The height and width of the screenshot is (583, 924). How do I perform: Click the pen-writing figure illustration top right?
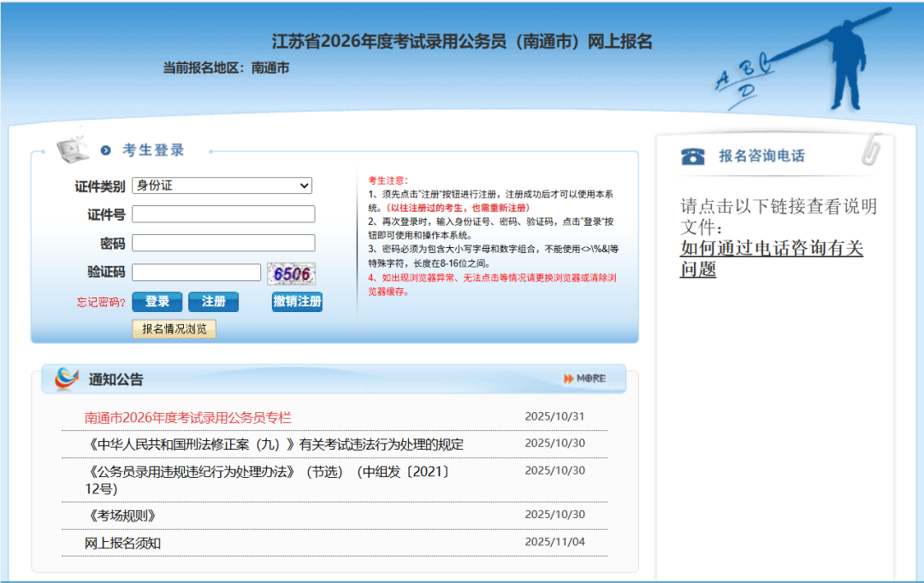[x=847, y=64]
